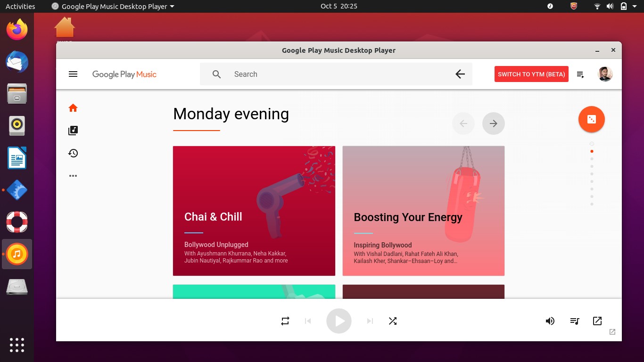Open the clock and calendar menu
This screenshot has width=644, height=362.
pos(339,6)
